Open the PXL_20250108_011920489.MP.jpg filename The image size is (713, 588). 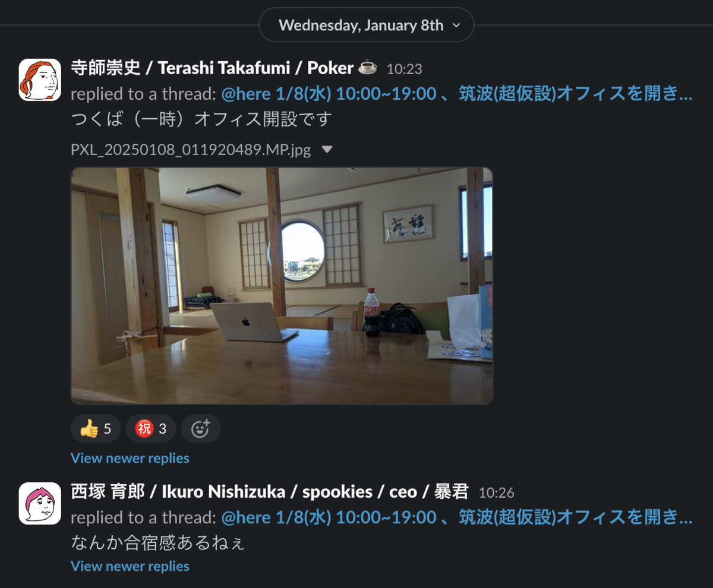coord(191,150)
